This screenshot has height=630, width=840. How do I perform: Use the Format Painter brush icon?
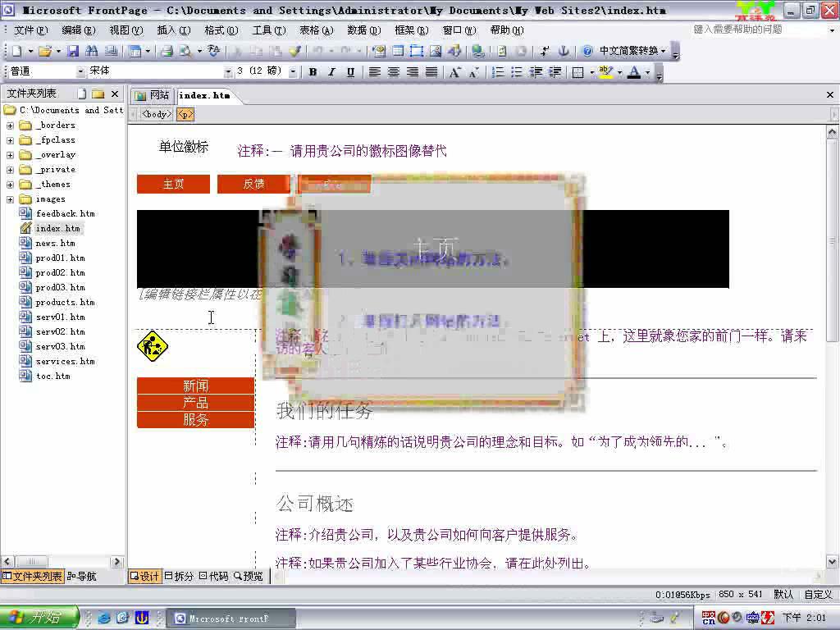pyautogui.click(x=295, y=51)
